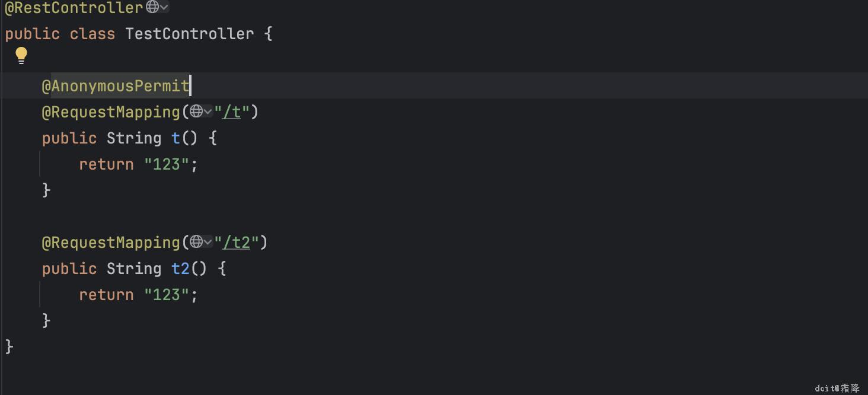This screenshot has height=395, width=868.
Task: Click "123" string in the t2 method
Action: pyautogui.click(x=167, y=295)
